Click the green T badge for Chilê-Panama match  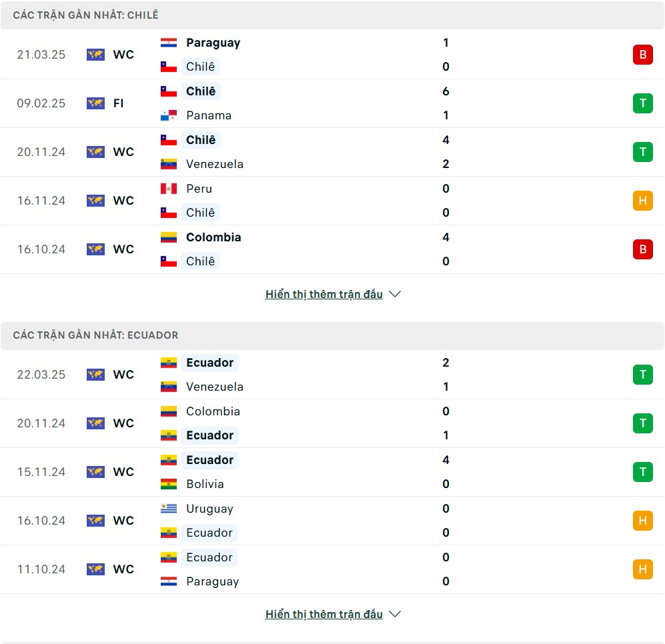[x=642, y=103]
